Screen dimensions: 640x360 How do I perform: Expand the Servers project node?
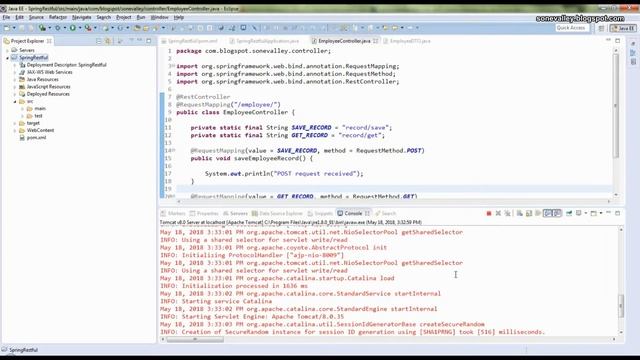[x=7, y=50]
